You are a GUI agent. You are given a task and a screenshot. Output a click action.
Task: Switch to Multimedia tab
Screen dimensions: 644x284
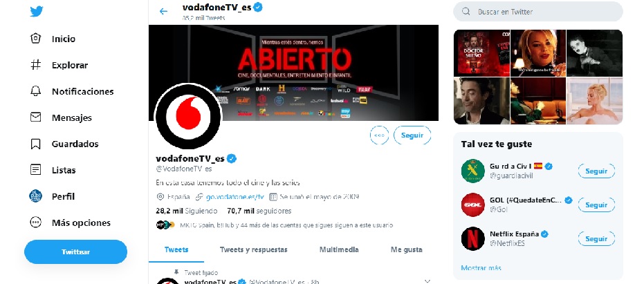click(x=339, y=249)
